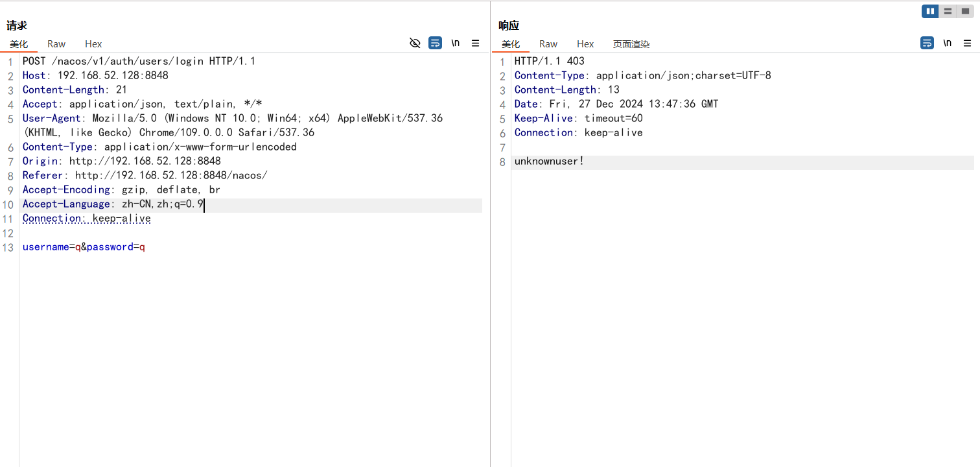Viewport: 980px width, 467px height.
Task: Click the Origin header line
Action: [122, 161]
